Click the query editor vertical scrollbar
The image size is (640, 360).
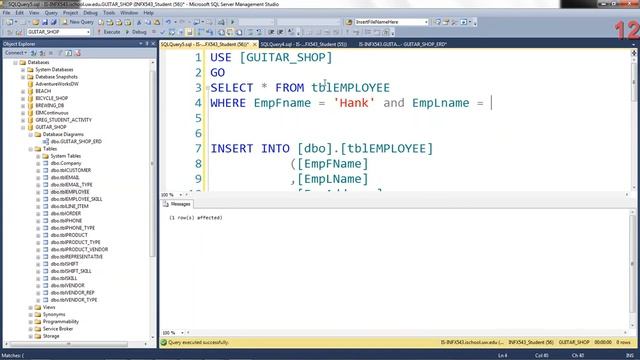coord(634,82)
